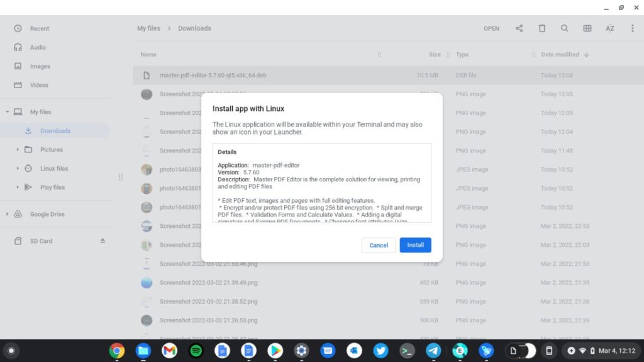Expand the Play files folder
The image size is (644, 362).
[18, 187]
